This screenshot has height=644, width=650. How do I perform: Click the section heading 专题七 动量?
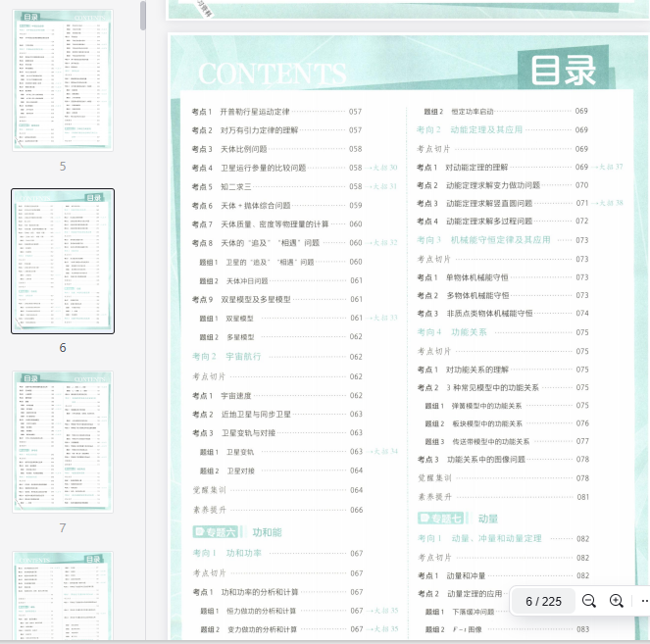[458, 519]
